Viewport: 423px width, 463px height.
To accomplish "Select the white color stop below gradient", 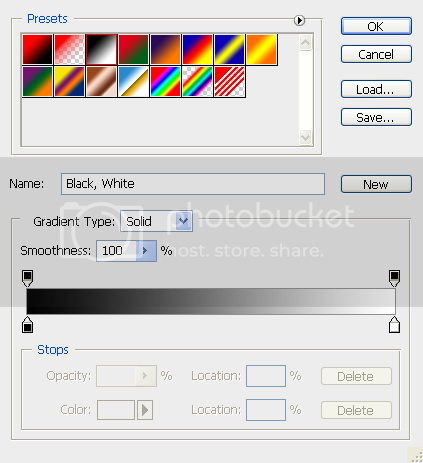I will (394, 325).
